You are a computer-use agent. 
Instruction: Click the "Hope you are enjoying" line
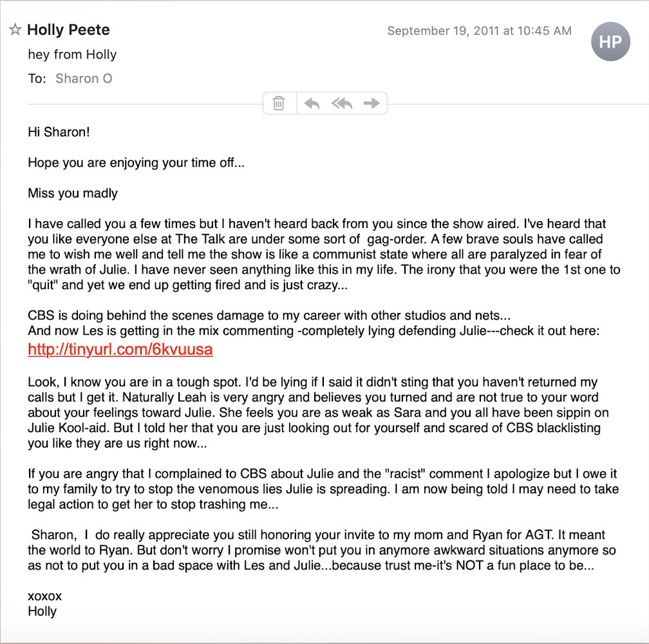(x=136, y=162)
